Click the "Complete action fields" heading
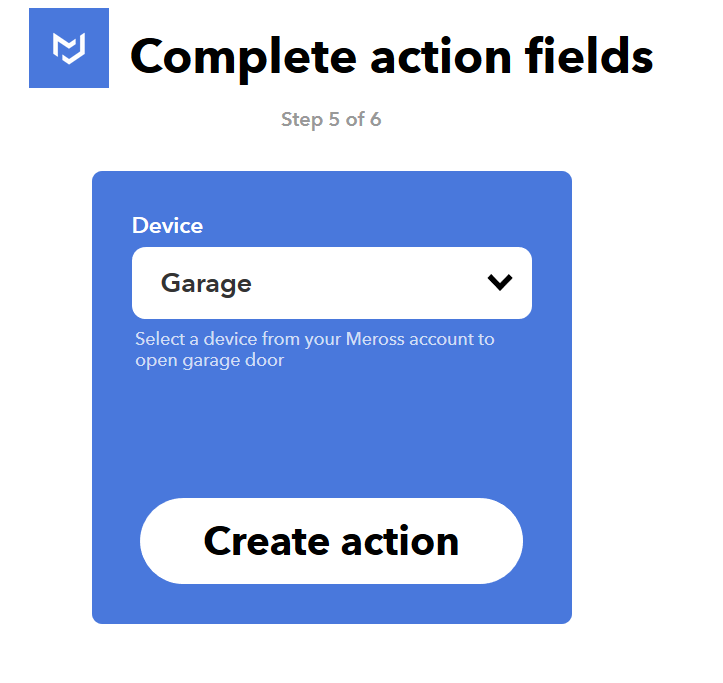This screenshot has height=683, width=723. [x=391, y=56]
